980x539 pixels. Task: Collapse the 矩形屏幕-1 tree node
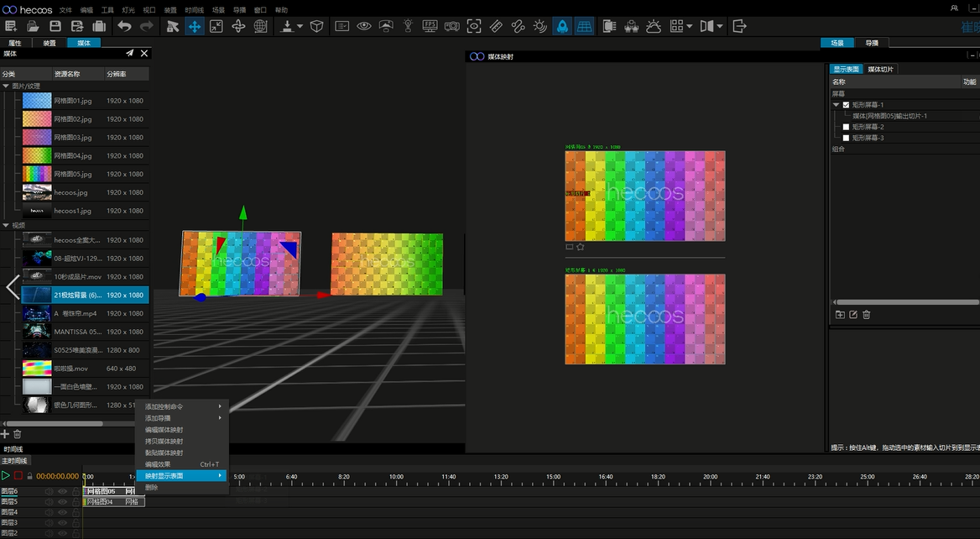[837, 105]
